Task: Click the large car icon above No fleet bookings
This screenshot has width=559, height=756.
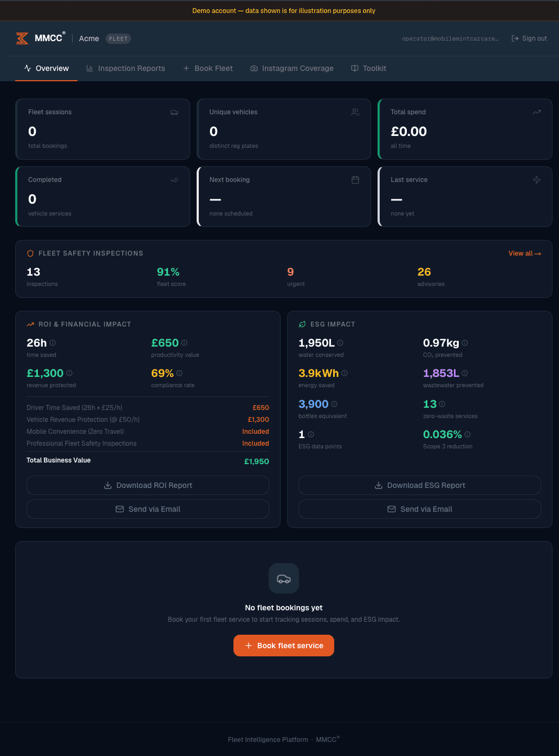Action: point(284,578)
